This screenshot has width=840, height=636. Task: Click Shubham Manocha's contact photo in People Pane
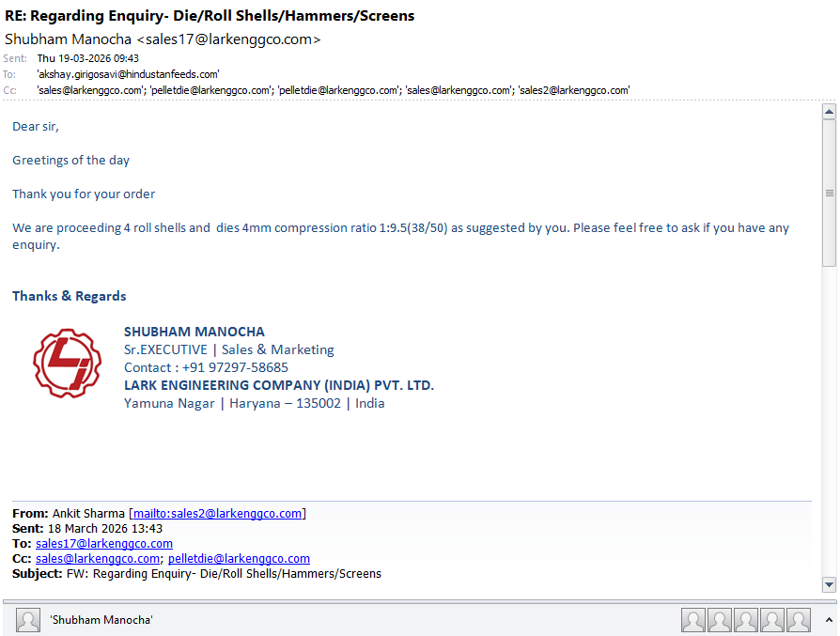tap(28, 620)
